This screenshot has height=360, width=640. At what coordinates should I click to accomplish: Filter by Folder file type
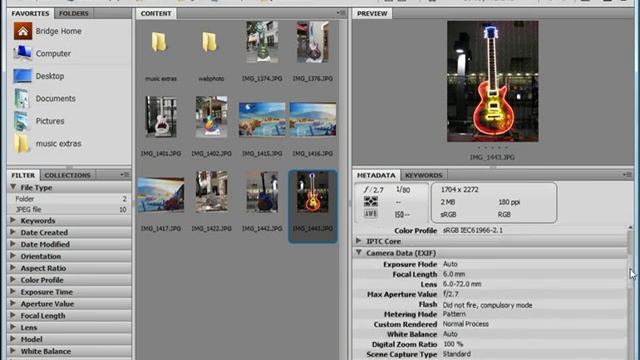[x=69, y=199]
